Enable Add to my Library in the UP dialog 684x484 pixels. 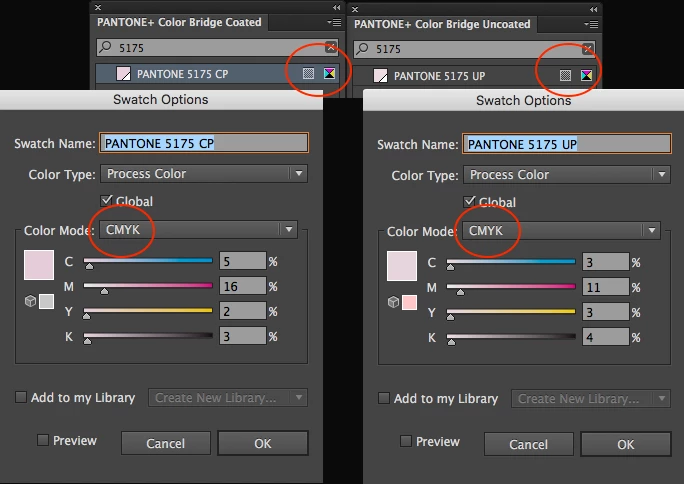[383, 398]
